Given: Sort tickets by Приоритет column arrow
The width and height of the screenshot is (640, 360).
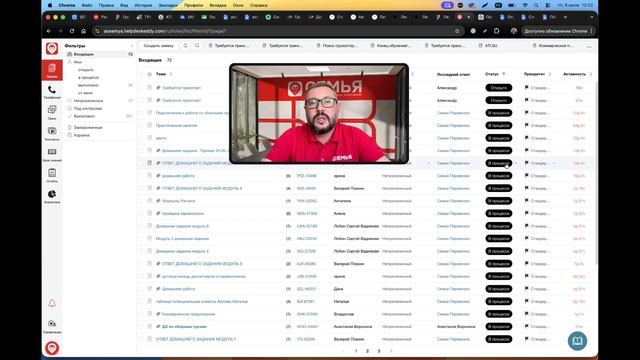Looking at the screenshot, I should tap(550, 74).
